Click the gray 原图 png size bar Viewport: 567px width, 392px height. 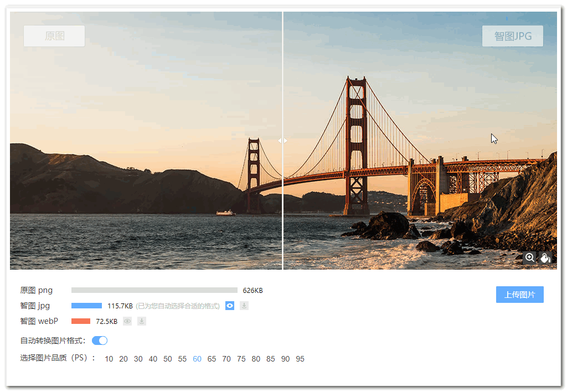(154, 290)
